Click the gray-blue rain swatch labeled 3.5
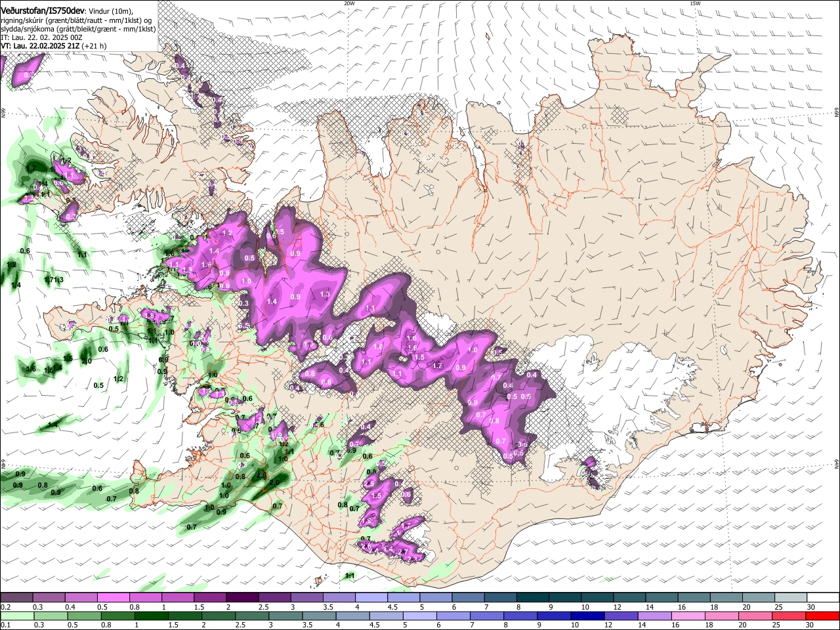This screenshot has height=630, width=840. coord(318,616)
